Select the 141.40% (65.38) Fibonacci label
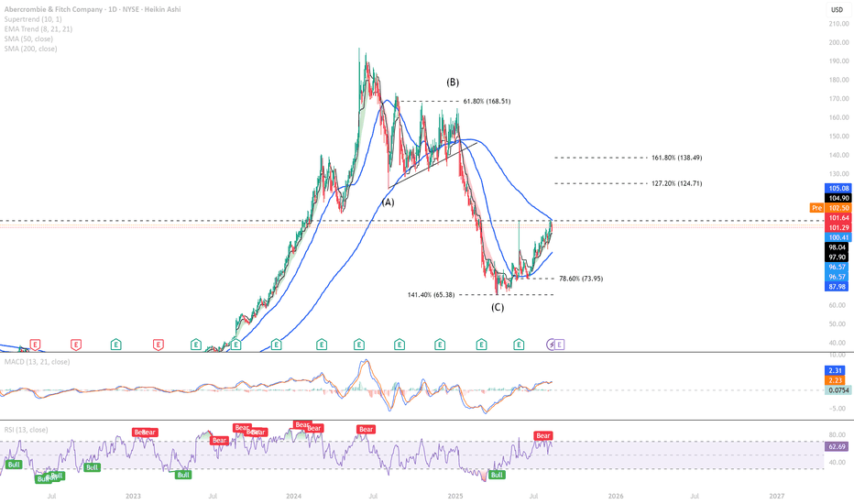The height and width of the screenshot is (504, 854). (431, 295)
